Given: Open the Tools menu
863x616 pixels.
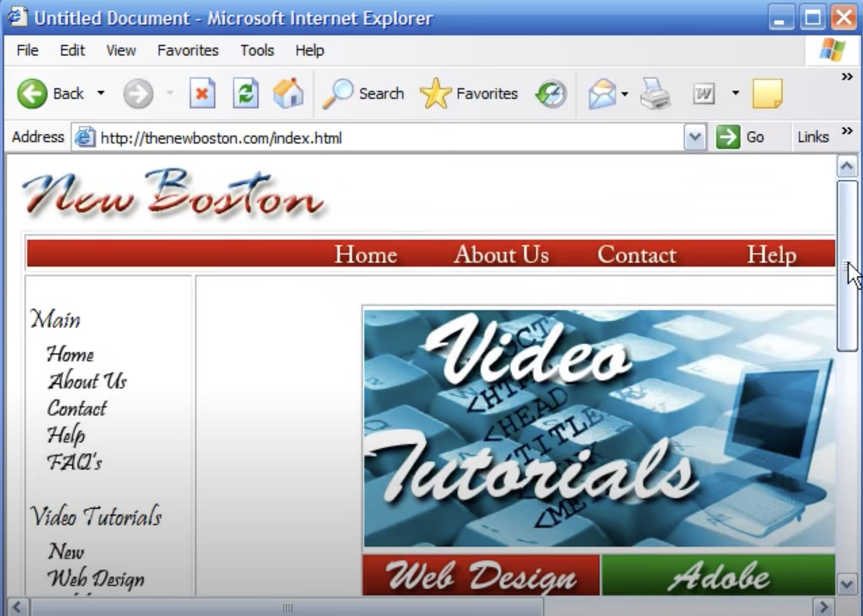Looking at the screenshot, I should point(257,51).
